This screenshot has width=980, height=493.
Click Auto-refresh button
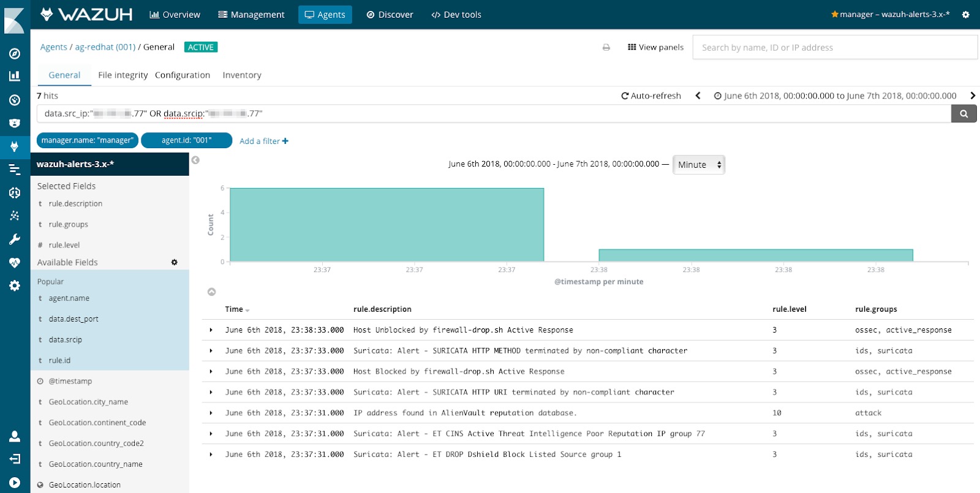(x=651, y=96)
